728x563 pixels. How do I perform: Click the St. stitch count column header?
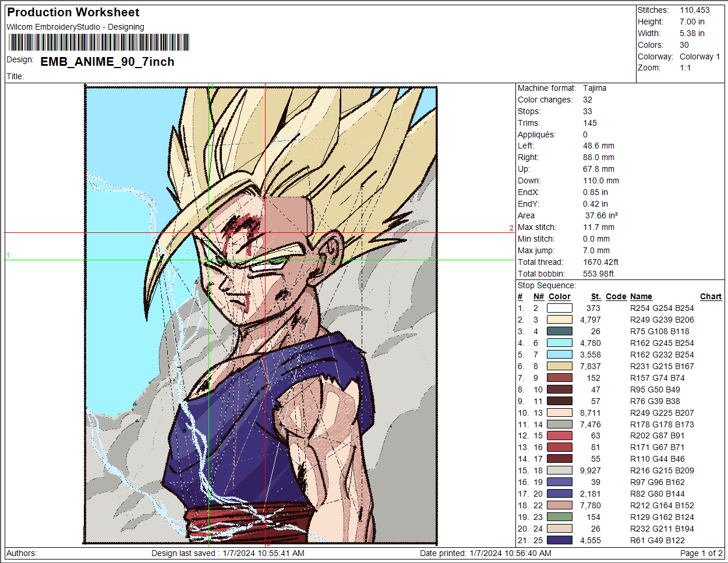tap(595, 296)
